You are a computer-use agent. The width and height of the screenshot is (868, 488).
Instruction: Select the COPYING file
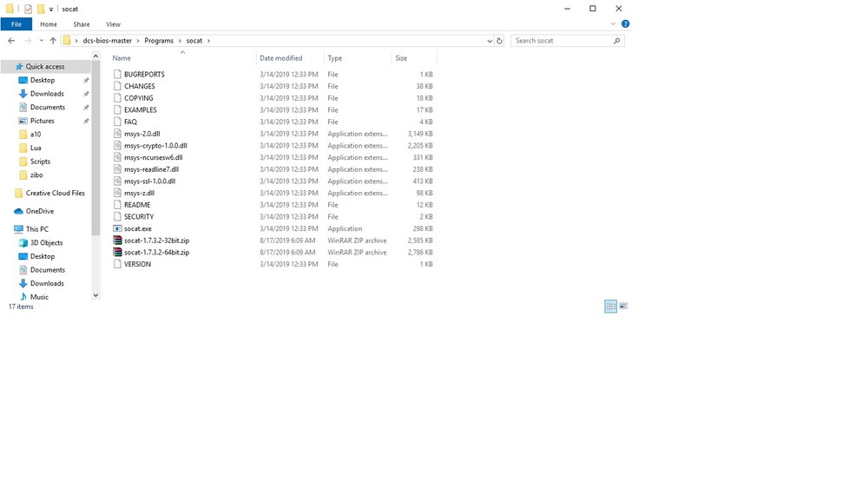(x=138, y=98)
